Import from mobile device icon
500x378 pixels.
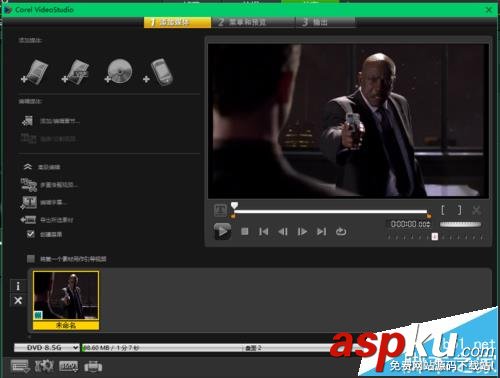[158, 72]
